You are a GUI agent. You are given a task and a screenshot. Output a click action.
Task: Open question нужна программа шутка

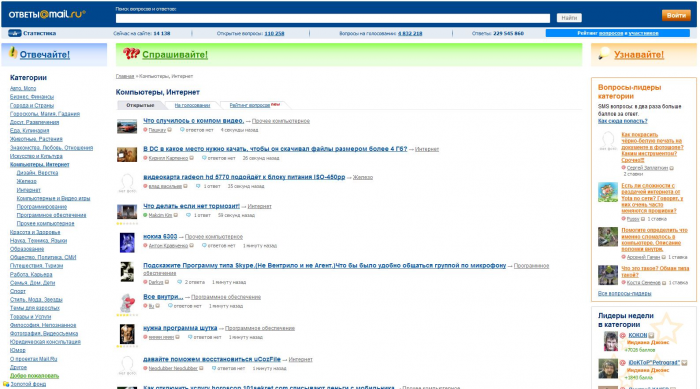(180, 328)
